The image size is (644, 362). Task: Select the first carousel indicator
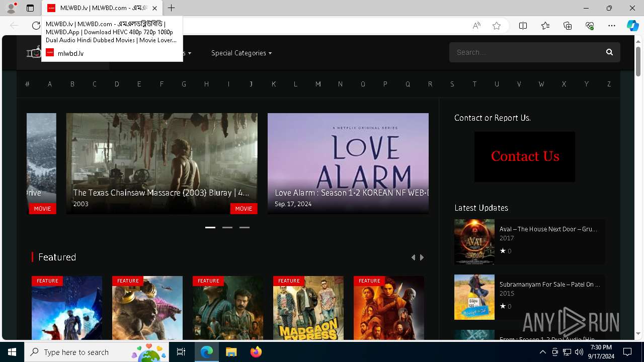tap(210, 227)
